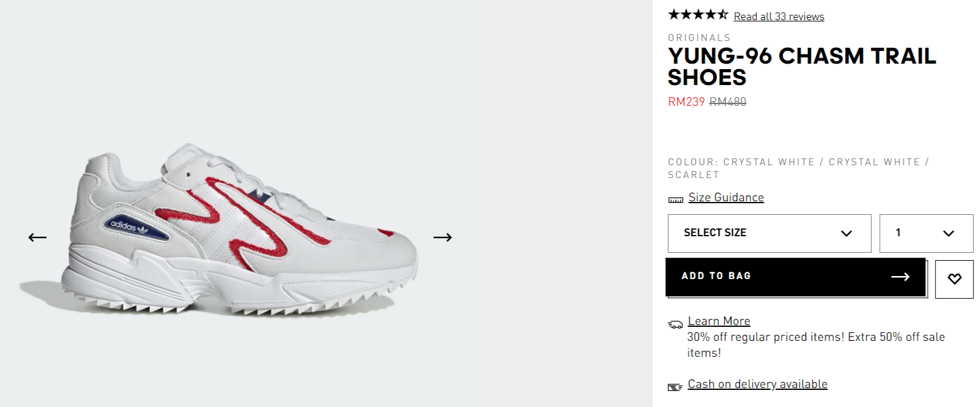Open the Read all 33 reviews link

click(779, 17)
